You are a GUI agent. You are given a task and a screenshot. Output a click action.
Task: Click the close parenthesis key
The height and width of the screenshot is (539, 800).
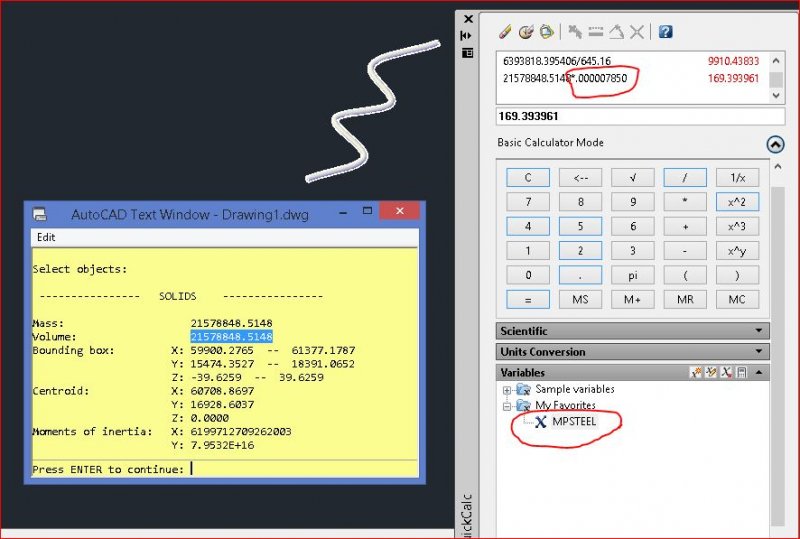click(x=737, y=275)
